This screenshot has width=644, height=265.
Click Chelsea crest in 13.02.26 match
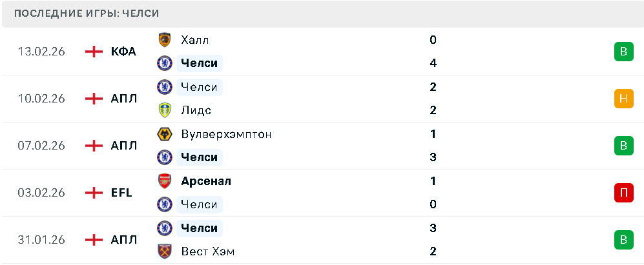pos(165,63)
